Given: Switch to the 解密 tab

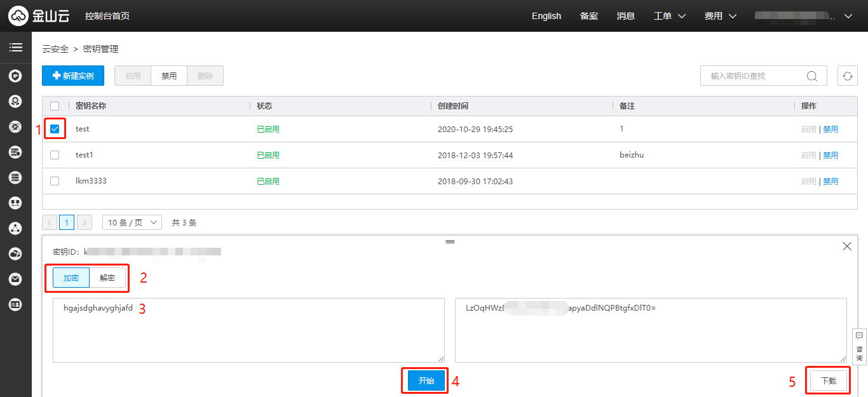Looking at the screenshot, I should tap(107, 278).
